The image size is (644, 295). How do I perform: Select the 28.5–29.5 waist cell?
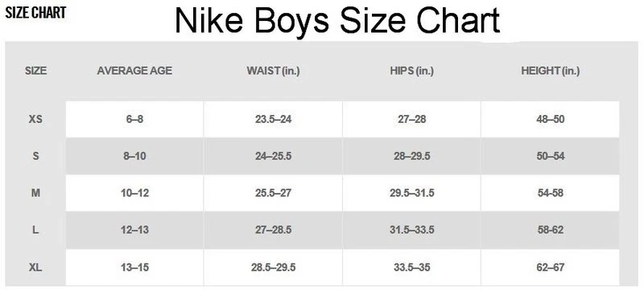tap(273, 268)
